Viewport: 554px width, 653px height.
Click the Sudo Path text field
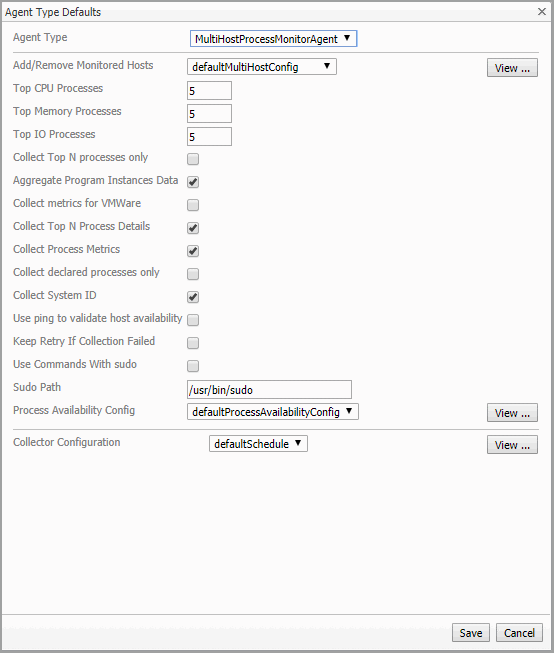(269, 389)
